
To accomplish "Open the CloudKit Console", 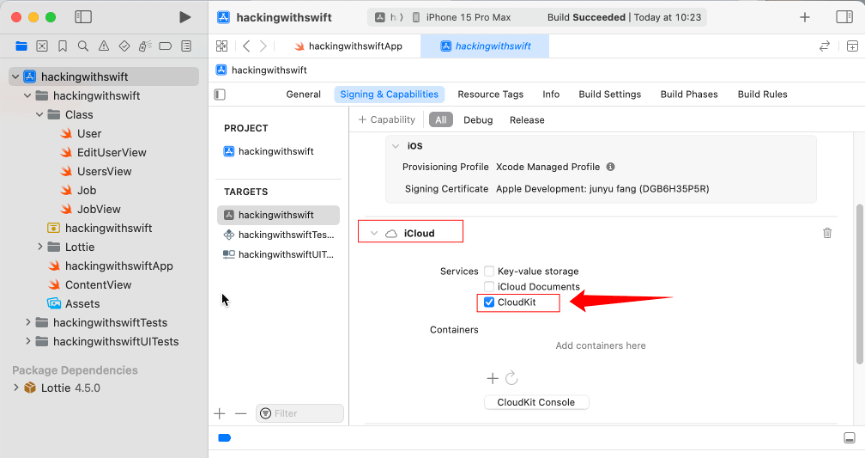I will (536, 402).
